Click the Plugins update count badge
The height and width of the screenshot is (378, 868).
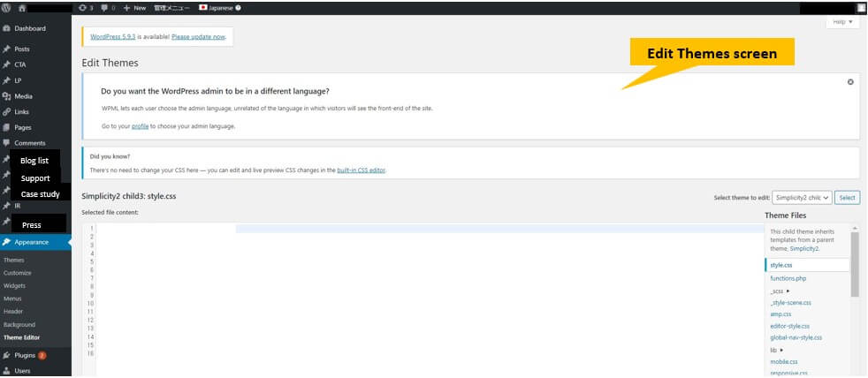point(42,355)
